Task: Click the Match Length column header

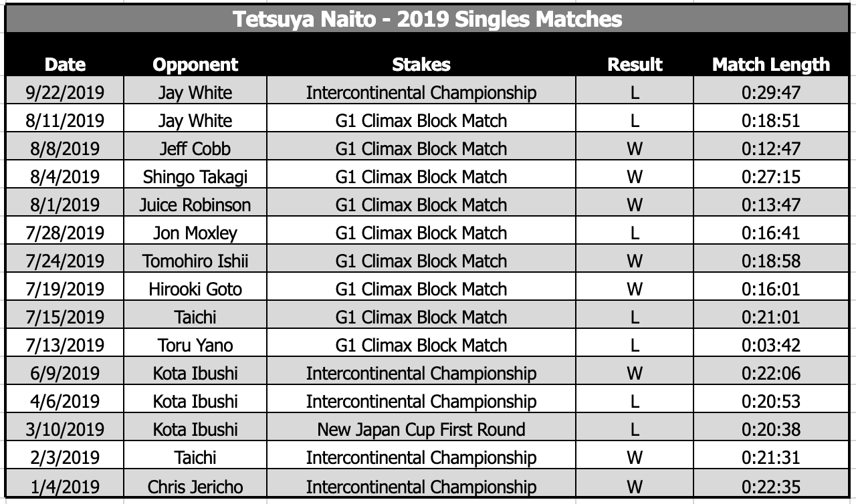Action: [771, 64]
